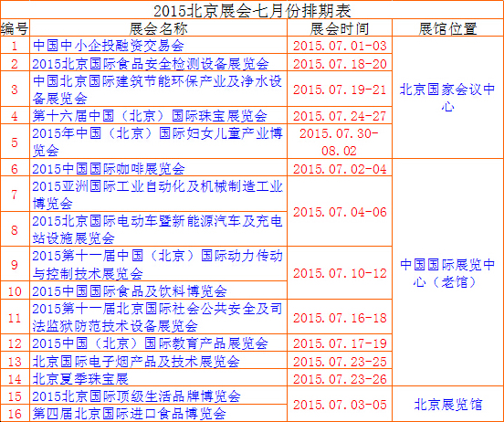Open 中国中小企投融资交易会 link

109,46
